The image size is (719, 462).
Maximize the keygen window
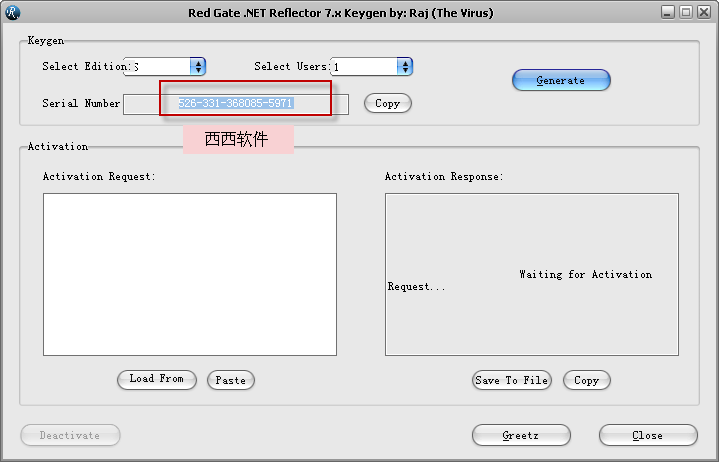pyautogui.click(x=686, y=12)
